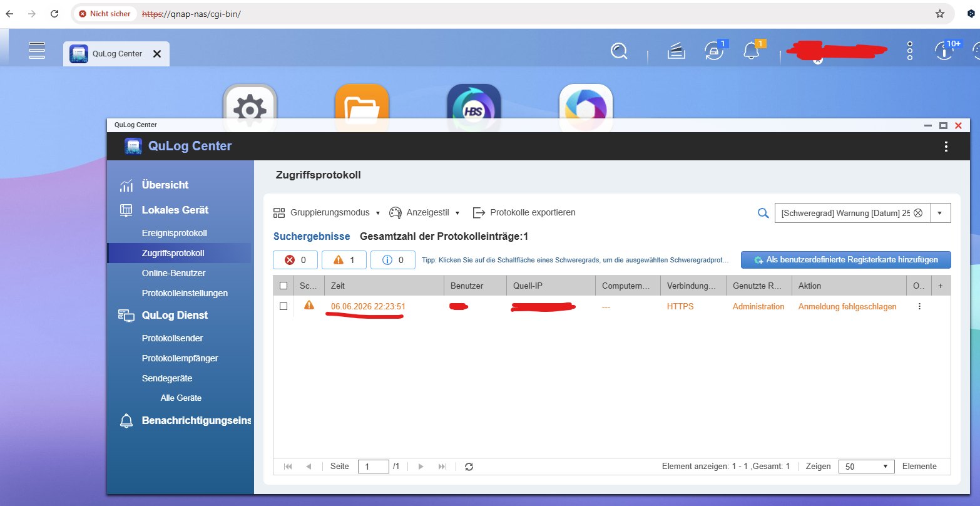
Task: Filter by warning severity button showing 1
Action: tap(344, 260)
